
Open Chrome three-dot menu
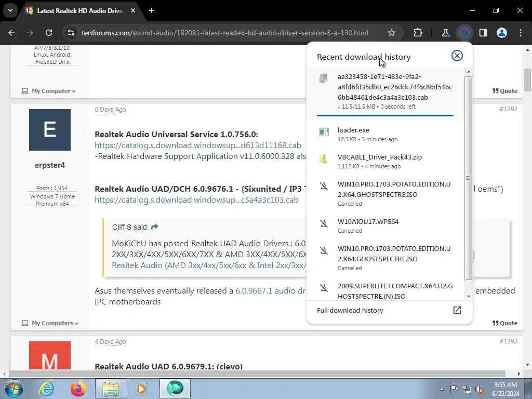coord(521,33)
